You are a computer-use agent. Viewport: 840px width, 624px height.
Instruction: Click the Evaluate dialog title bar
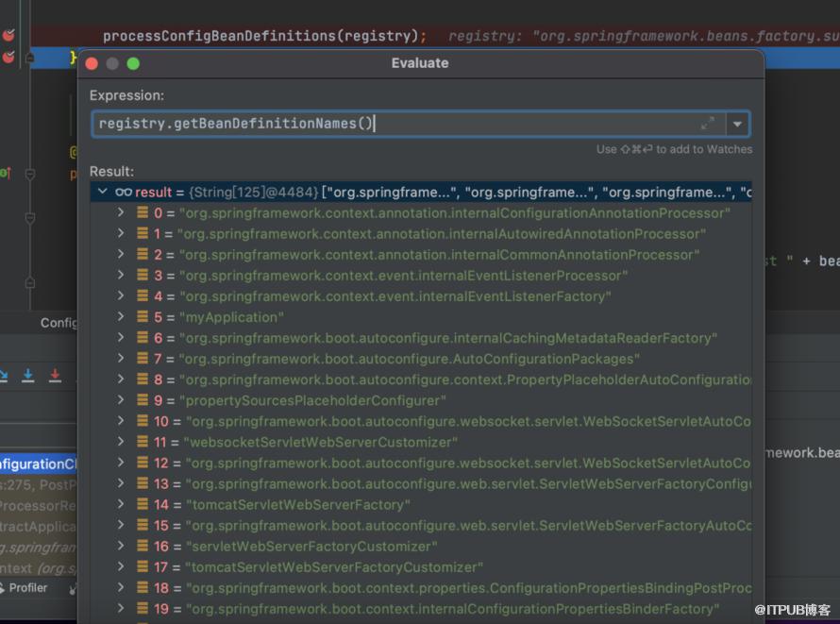pyautogui.click(x=420, y=63)
